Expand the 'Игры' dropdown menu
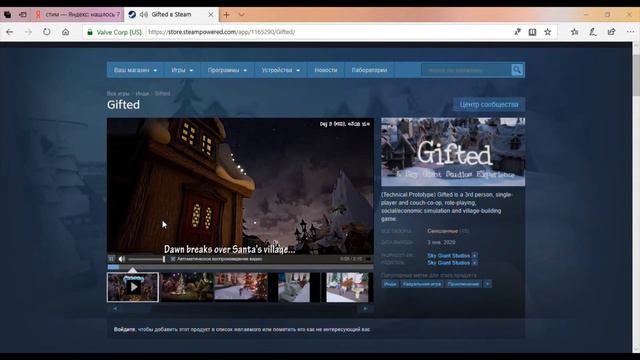The image size is (640, 360). click(x=182, y=70)
